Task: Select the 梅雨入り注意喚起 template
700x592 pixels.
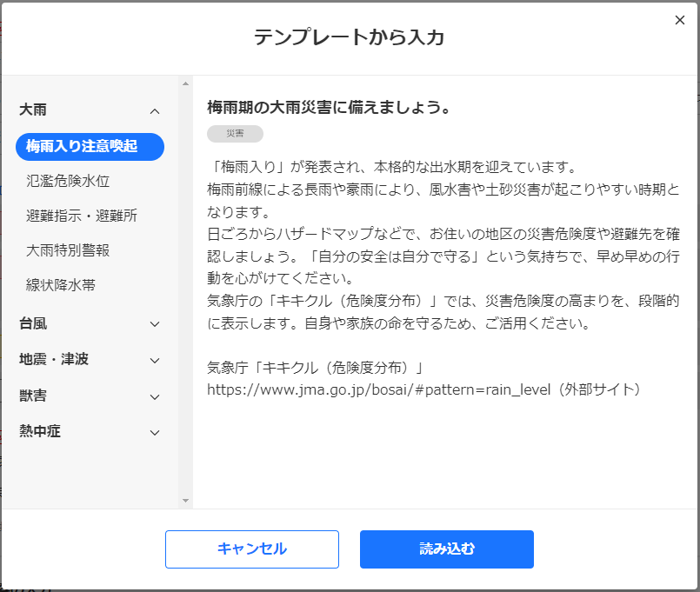Action: (90, 147)
